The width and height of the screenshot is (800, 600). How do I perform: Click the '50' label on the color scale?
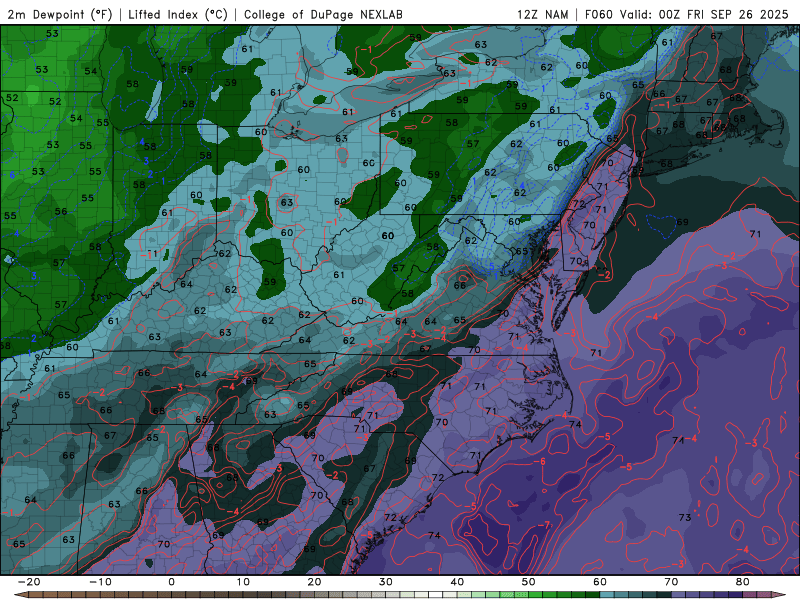[529, 582]
